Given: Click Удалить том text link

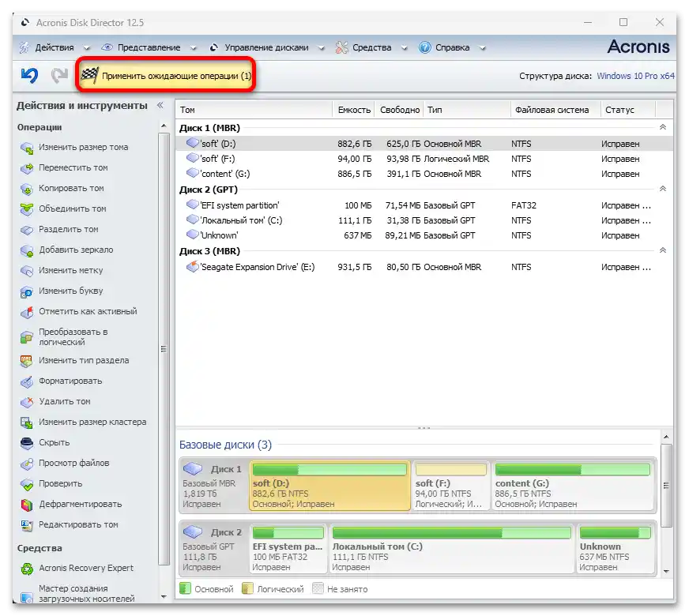Looking at the screenshot, I should click(x=65, y=401).
